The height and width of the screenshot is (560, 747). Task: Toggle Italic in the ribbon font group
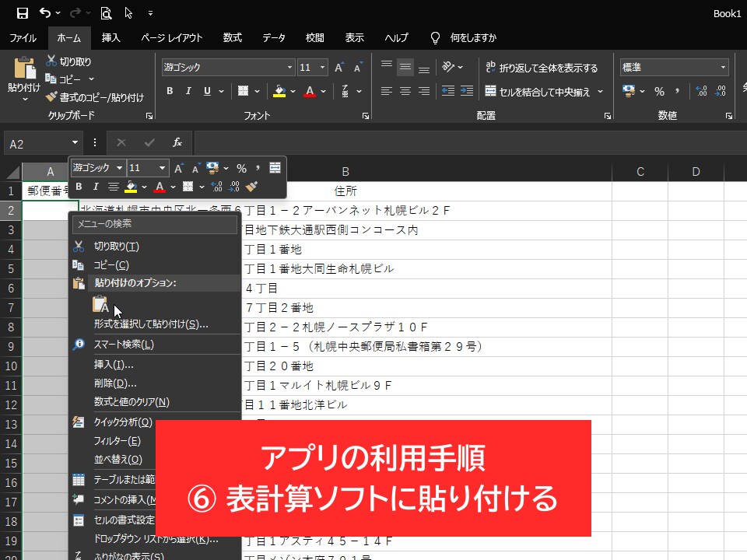point(188,90)
